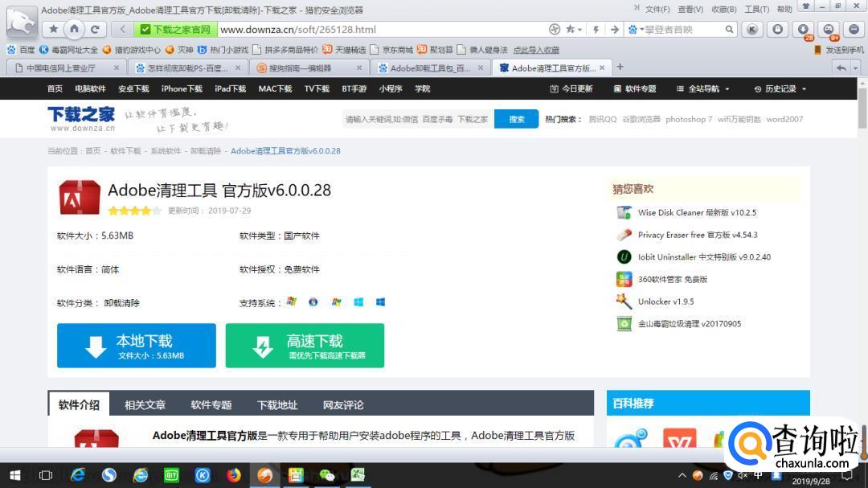Screen dimensions: 868x488
Task: Click 高速下载 green download button
Action: click(x=305, y=346)
